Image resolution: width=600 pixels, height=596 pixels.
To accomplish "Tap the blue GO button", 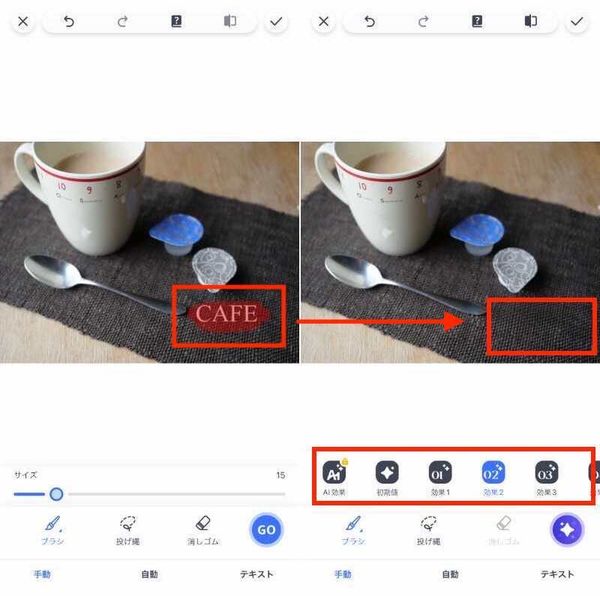I will click(x=266, y=530).
